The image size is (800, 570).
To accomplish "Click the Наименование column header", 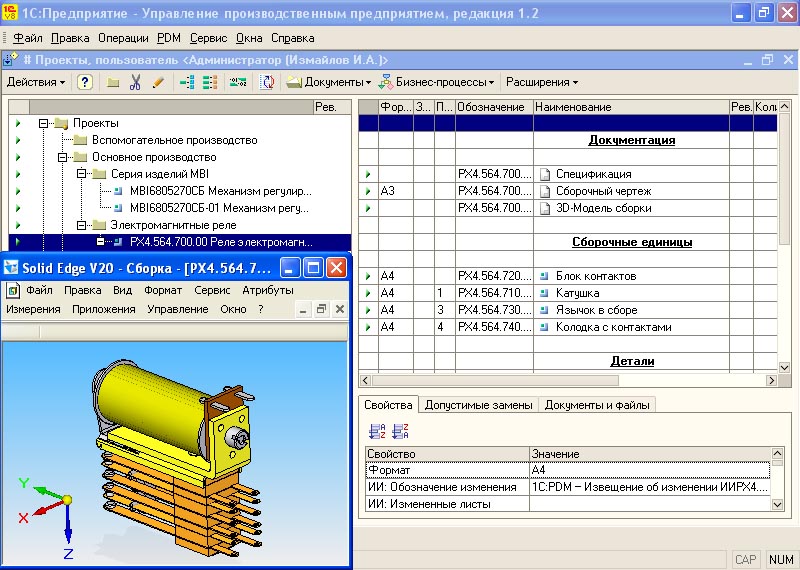I will click(x=632, y=107).
